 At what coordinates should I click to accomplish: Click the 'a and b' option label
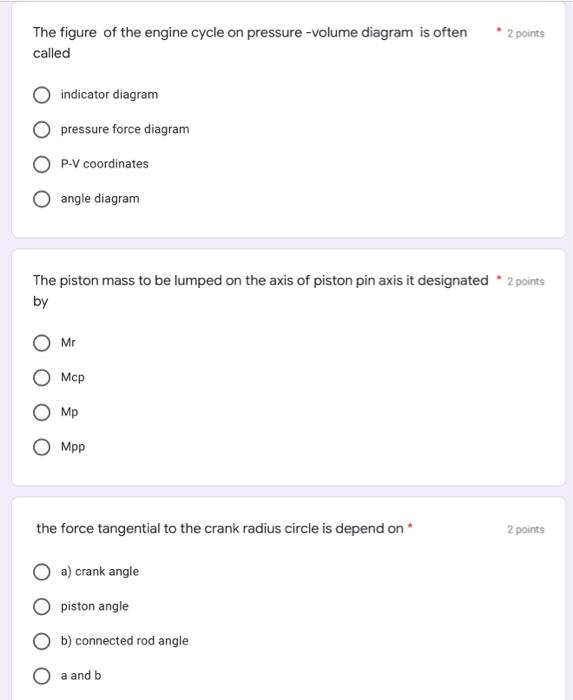click(81, 675)
